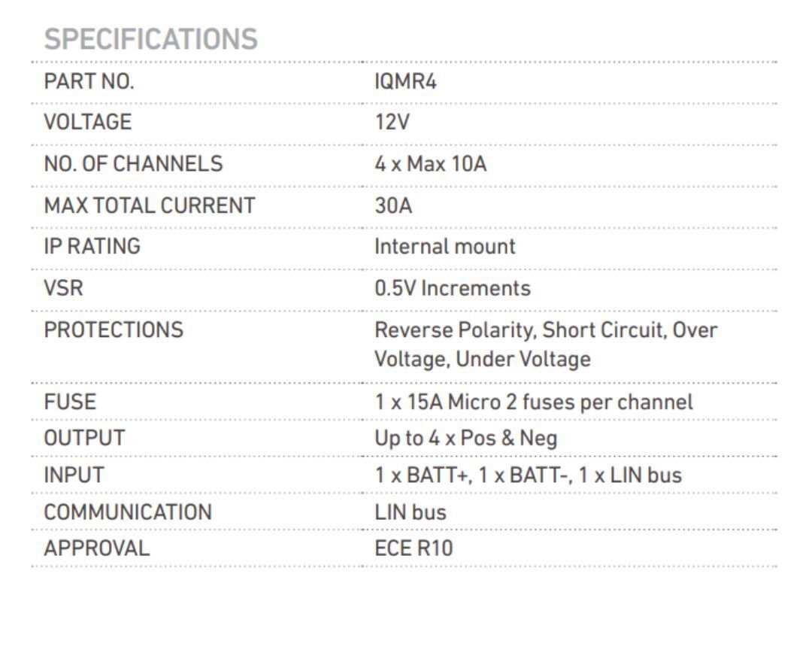Select the Internal mount value
Image resolution: width=812 pixels, height=662 pixels.
[445, 246]
